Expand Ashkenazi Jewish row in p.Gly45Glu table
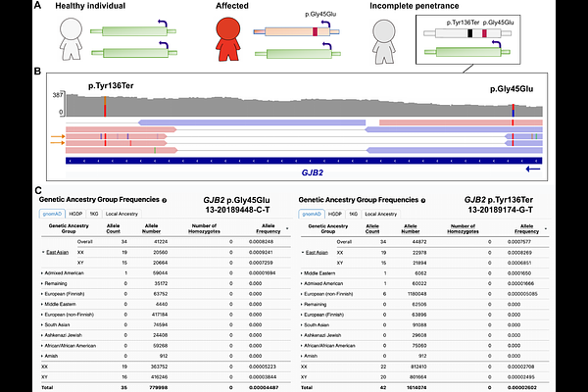Screen dimensions: 588x392 42,335
